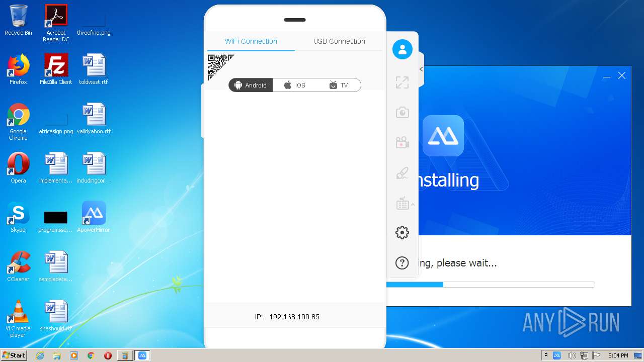
Task: Click the QR code image
Action: (221, 67)
